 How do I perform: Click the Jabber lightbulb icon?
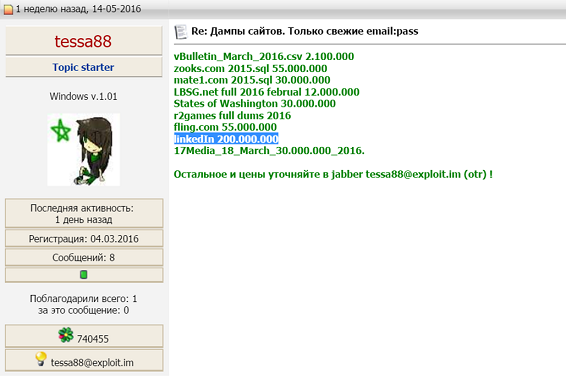[41, 359]
